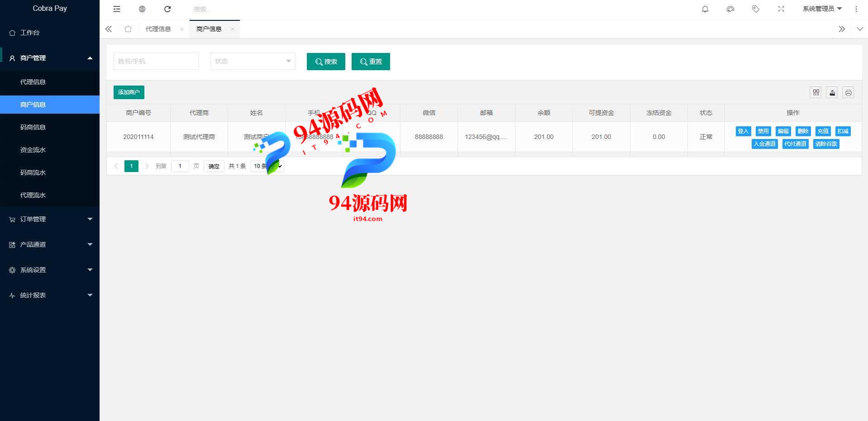
Task: Print the table icon
Action: (849, 92)
